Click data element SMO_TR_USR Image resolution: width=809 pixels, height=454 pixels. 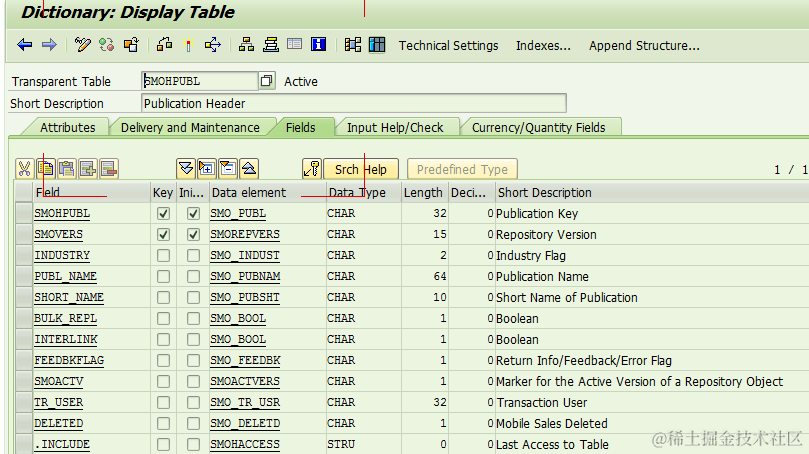point(245,402)
